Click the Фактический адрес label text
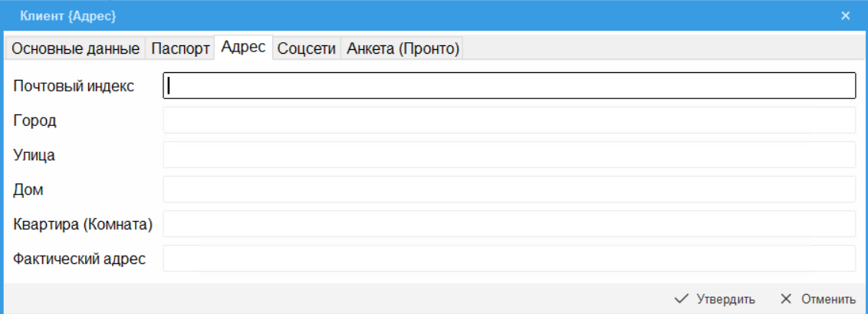This screenshot has width=868, height=314. click(x=79, y=259)
